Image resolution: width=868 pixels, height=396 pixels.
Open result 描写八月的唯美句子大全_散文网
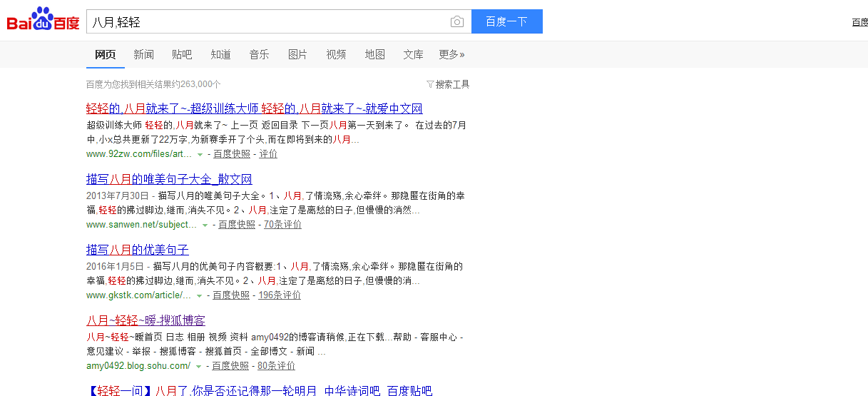click(169, 179)
